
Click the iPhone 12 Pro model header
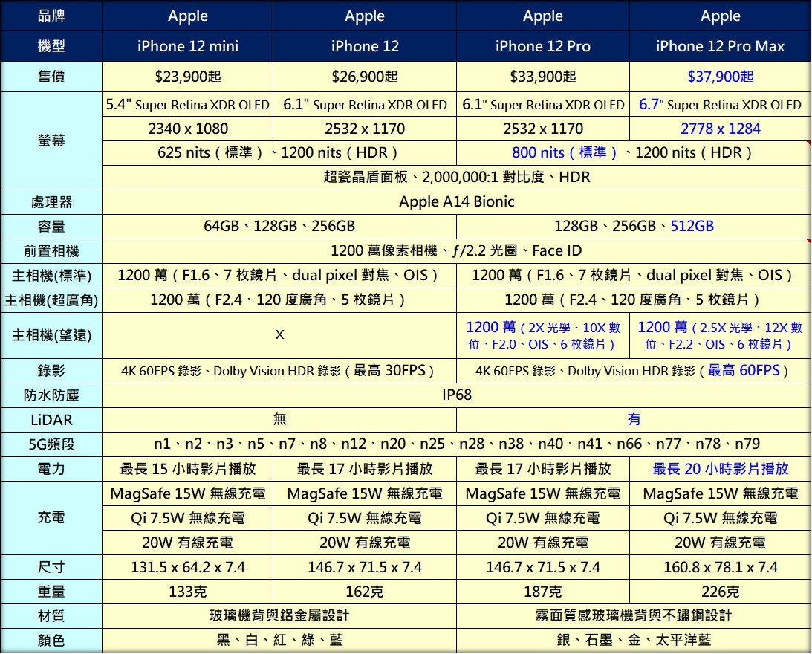pos(543,46)
